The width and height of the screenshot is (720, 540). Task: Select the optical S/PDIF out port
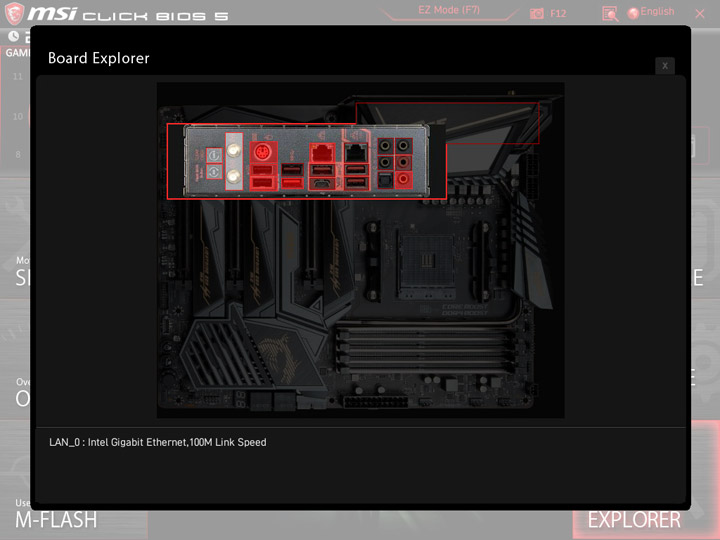point(386,180)
